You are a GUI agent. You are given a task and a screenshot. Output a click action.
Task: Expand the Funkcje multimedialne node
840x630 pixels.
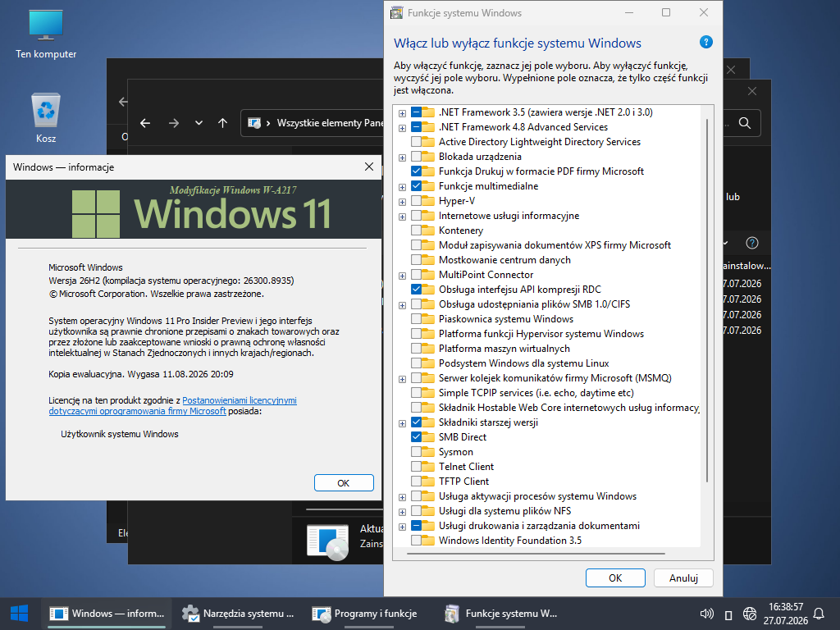pos(402,187)
